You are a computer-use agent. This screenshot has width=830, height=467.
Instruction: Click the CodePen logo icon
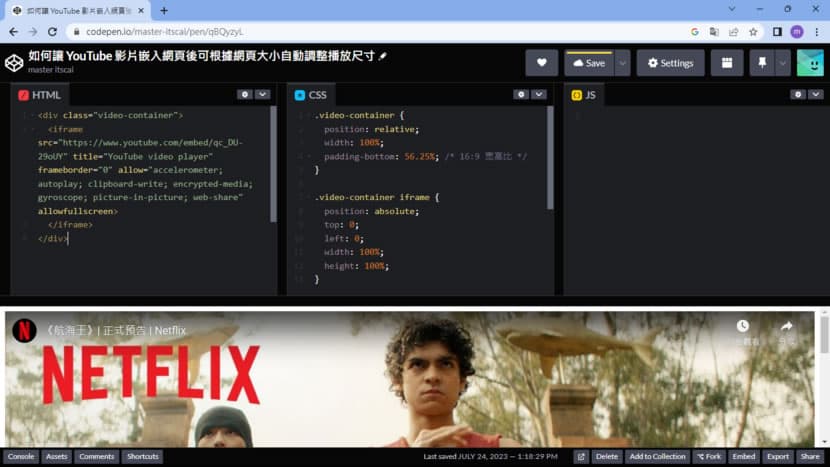tap(14, 62)
